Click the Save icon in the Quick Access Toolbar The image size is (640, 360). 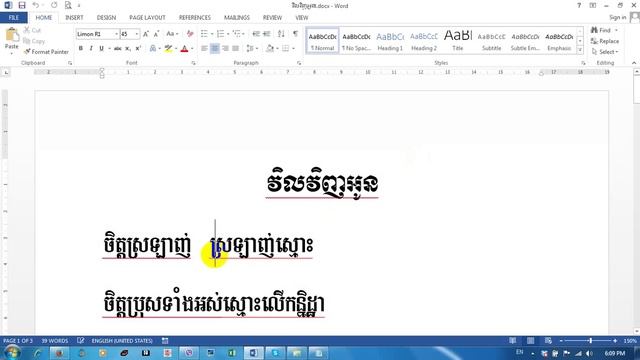pyautogui.click(x=22, y=5)
